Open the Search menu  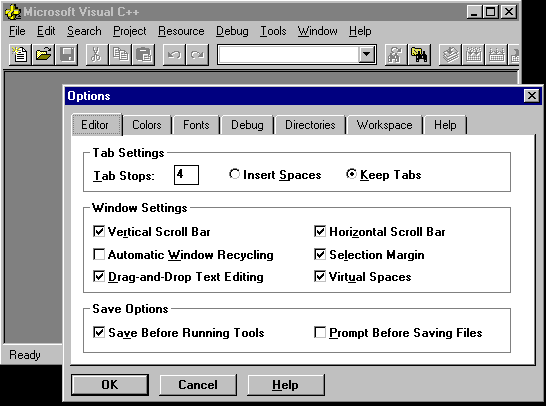(84, 31)
